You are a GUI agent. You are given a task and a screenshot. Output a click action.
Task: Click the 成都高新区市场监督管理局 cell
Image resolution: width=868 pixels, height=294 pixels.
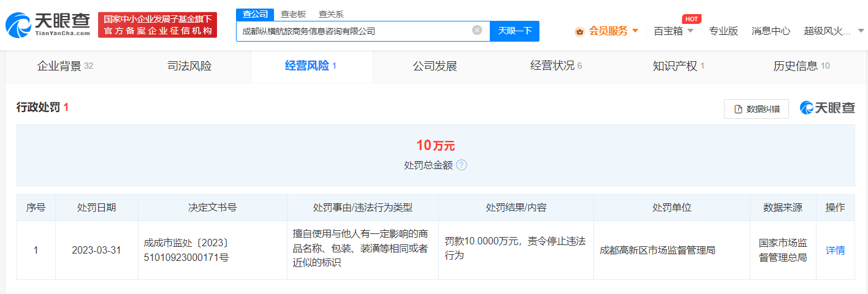[x=672, y=250]
